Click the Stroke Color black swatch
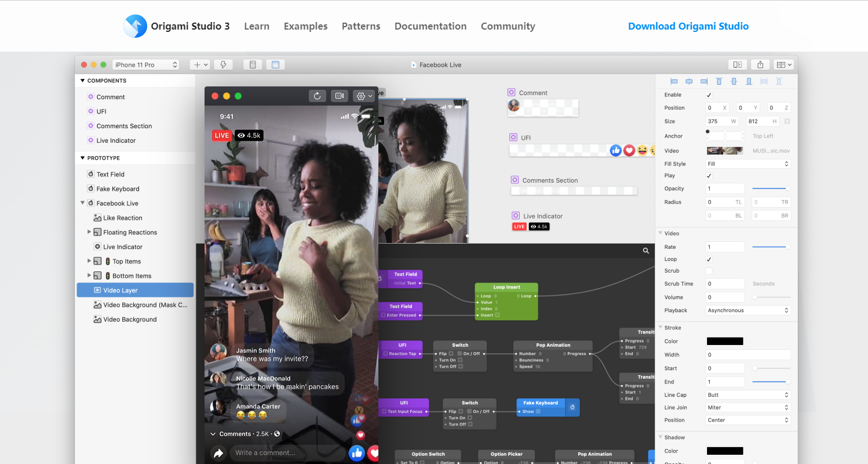Screen dimensions: 868x464 click(725, 341)
